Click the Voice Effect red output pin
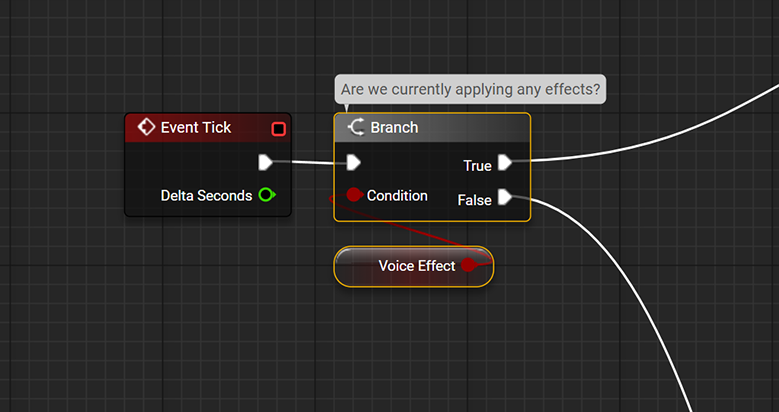Screen dimensions: 779x412 469,265
